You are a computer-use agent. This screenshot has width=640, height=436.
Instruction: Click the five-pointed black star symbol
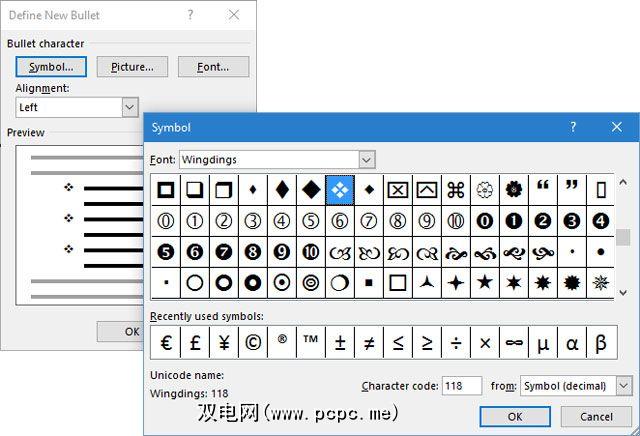(x=485, y=283)
